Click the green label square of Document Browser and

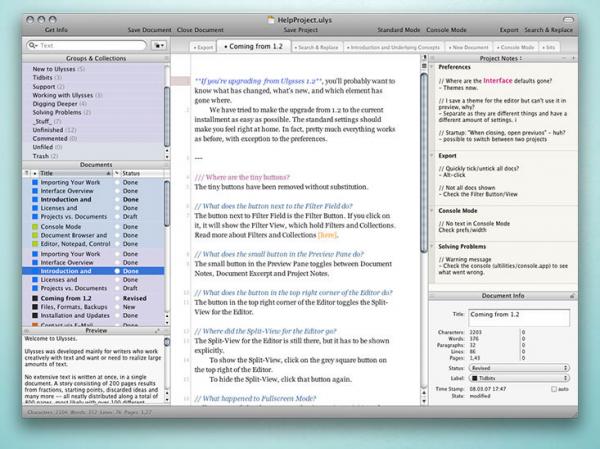35,235
